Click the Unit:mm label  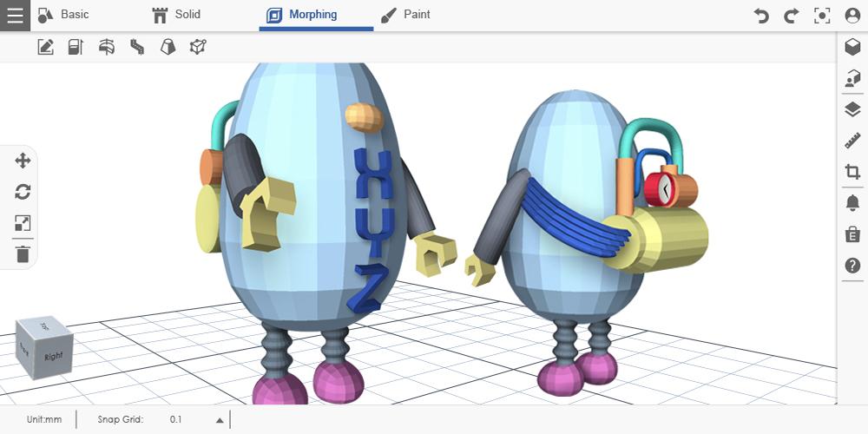44,419
